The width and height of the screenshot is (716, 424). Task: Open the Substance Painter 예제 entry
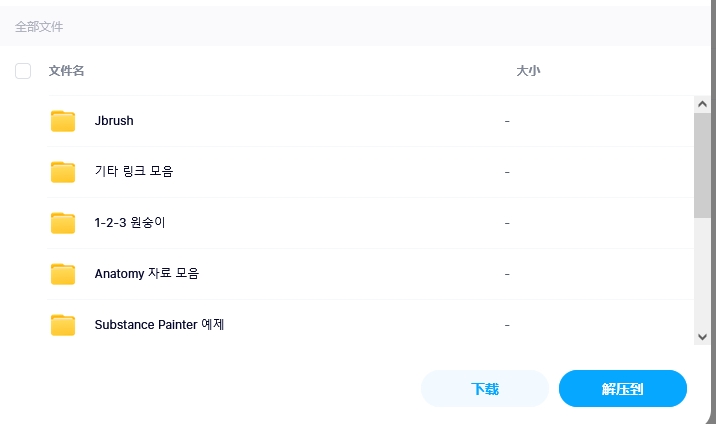159,325
